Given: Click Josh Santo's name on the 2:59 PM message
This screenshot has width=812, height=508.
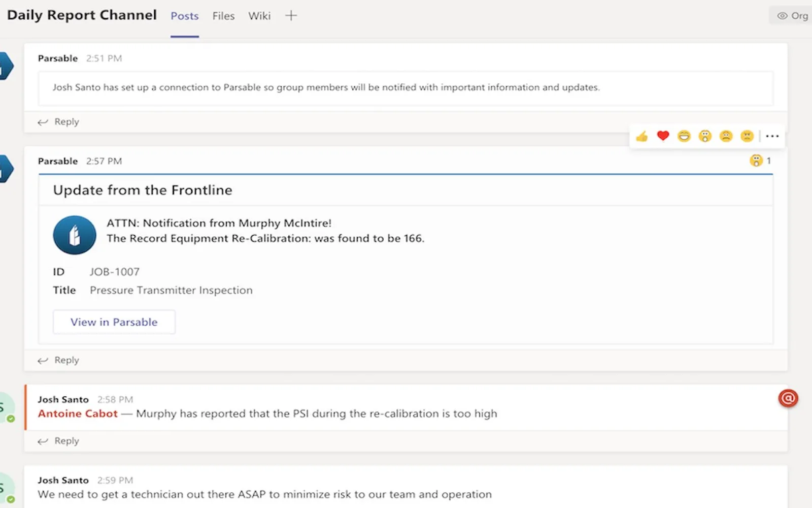Looking at the screenshot, I should click(63, 481).
